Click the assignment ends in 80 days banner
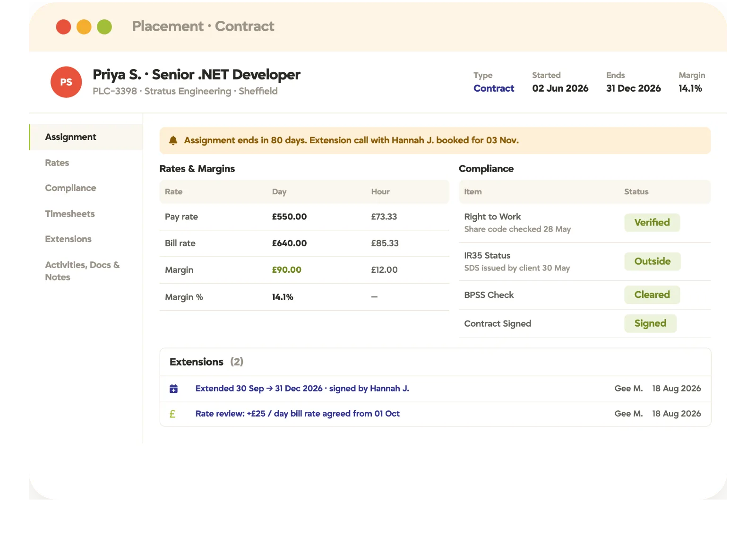 435,140
